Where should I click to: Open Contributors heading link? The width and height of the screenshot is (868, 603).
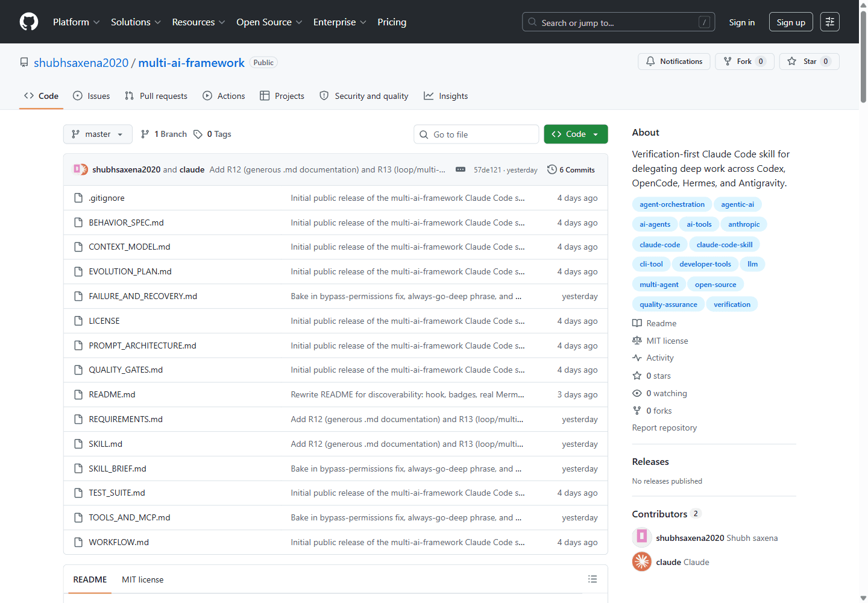665,514
